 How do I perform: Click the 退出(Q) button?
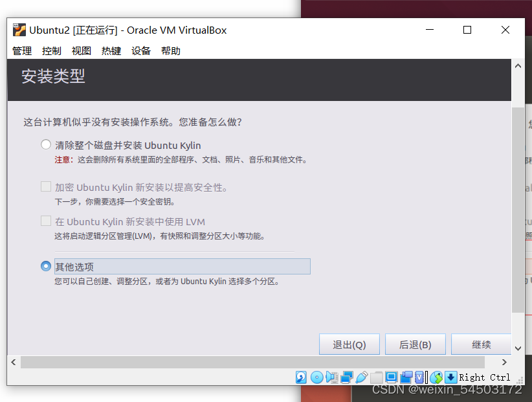click(x=349, y=344)
